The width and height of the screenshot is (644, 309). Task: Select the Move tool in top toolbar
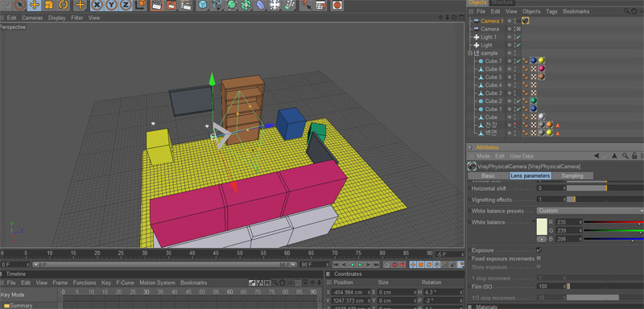pyautogui.click(x=35, y=5)
